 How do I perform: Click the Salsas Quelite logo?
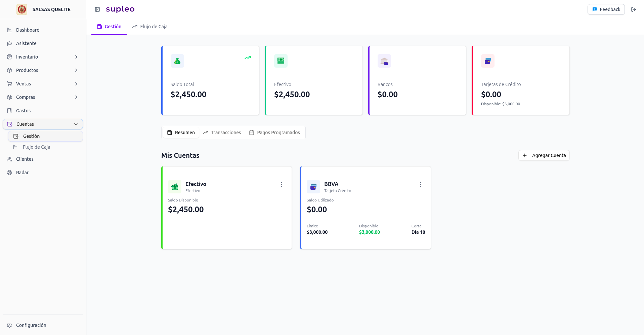pyautogui.click(x=22, y=9)
